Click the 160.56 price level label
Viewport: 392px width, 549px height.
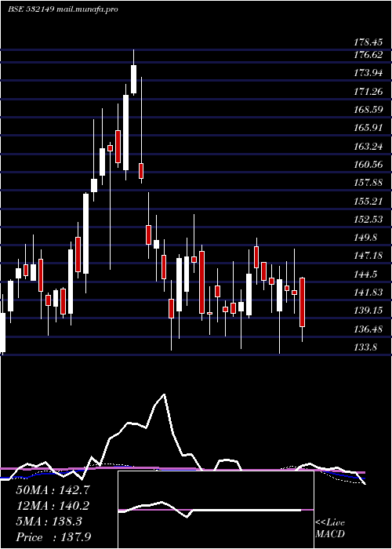[368, 164]
